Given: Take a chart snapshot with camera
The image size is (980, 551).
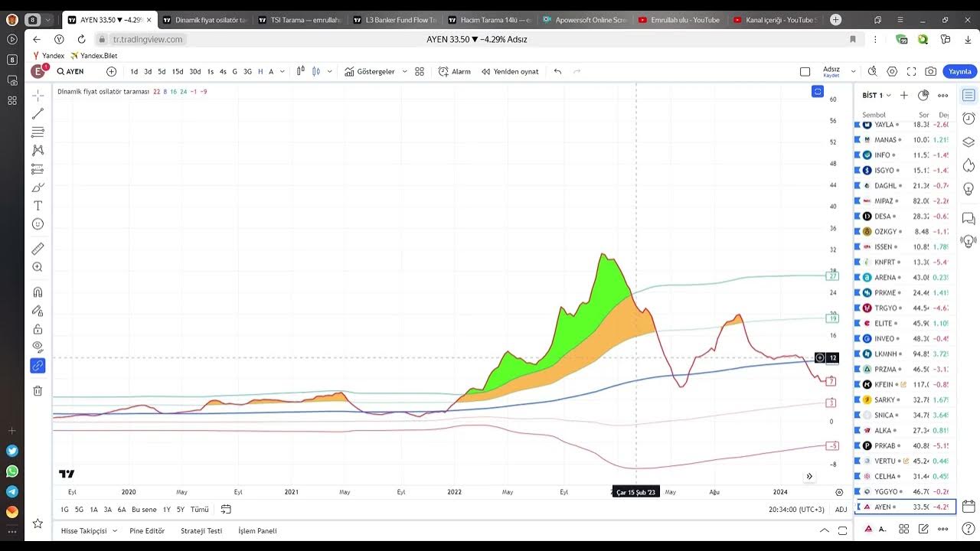Looking at the screenshot, I should click(931, 71).
